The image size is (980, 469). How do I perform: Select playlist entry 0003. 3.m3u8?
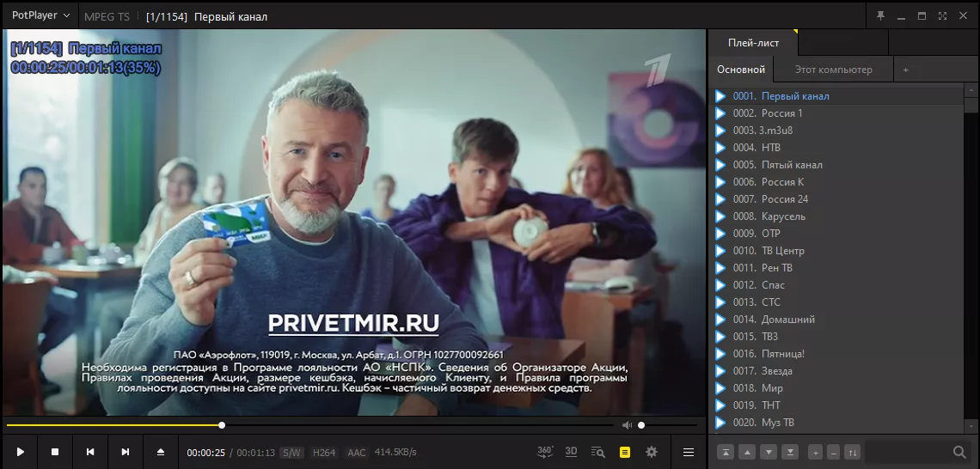tap(837, 131)
